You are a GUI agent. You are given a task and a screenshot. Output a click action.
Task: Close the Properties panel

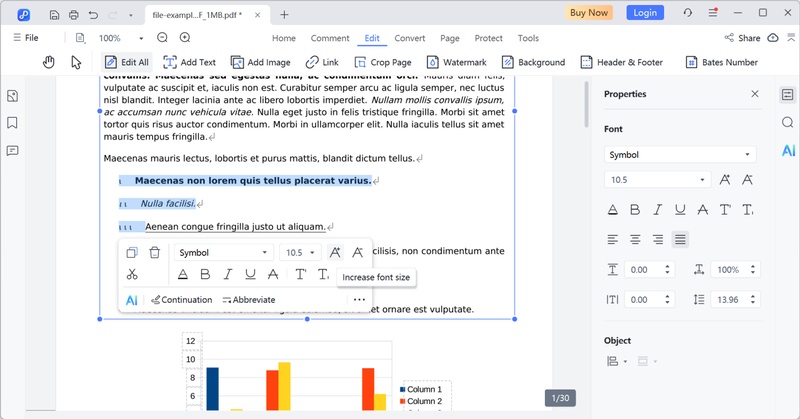755,94
